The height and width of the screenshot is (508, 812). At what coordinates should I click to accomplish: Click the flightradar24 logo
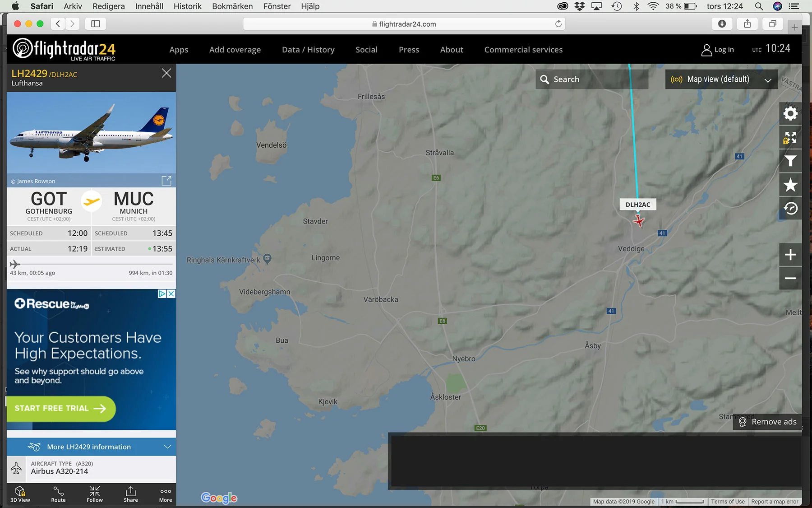point(64,49)
